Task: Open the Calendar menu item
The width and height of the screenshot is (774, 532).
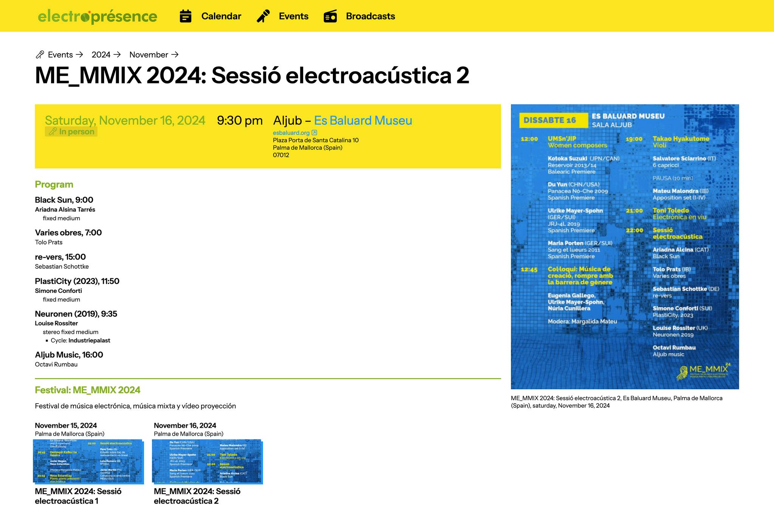Action: [221, 16]
